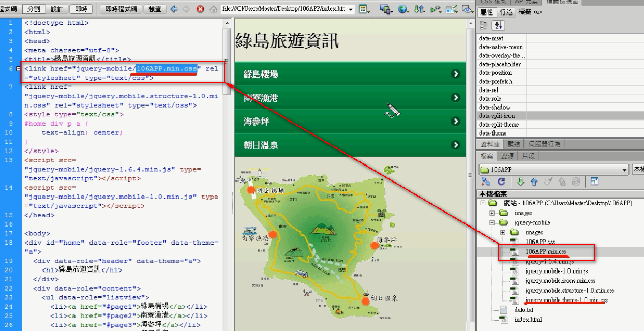The image size is (644, 331).
Task: Switch to 分割 split view
Action: click(x=35, y=9)
